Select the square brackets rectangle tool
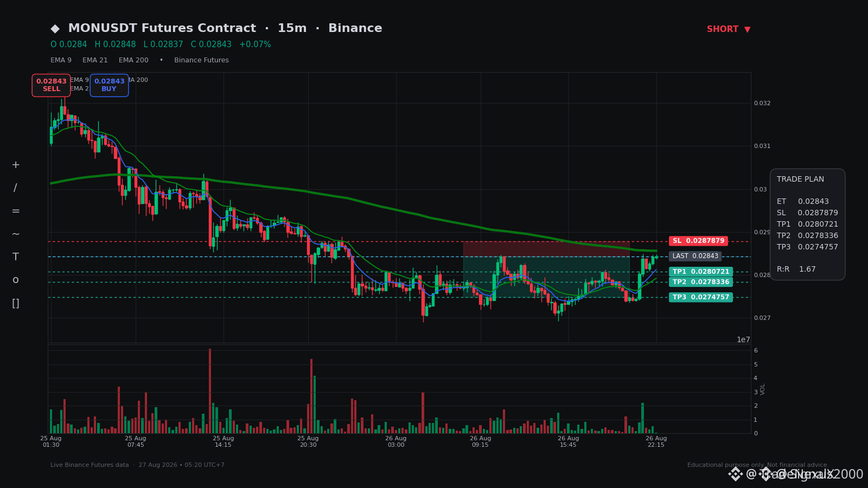Viewport: 868px width, 488px height. tap(16, 303)
